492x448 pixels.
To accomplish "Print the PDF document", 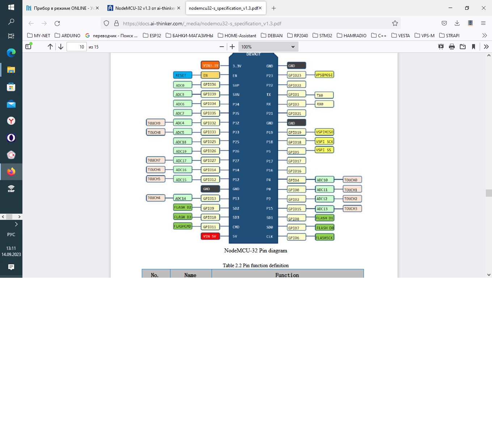I will coord(452,47).
